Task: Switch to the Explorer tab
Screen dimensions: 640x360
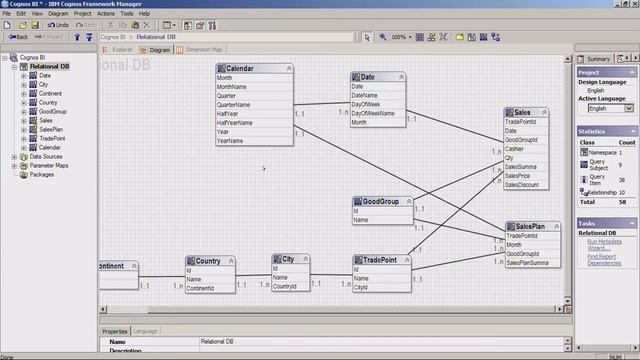Action: tap(118, 50)
